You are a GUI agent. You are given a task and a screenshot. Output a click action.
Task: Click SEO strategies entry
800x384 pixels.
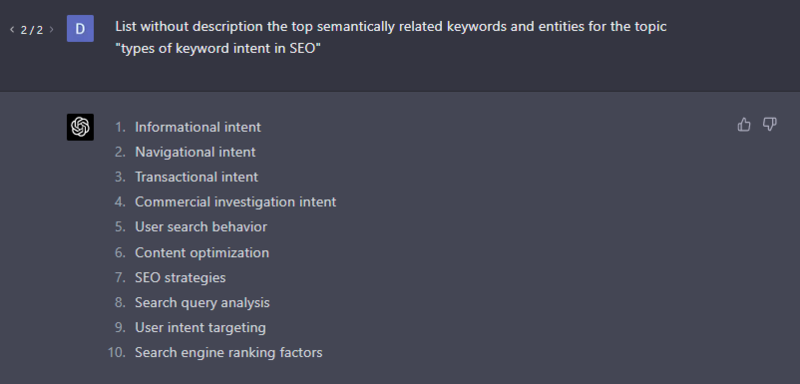click(180, 277)
